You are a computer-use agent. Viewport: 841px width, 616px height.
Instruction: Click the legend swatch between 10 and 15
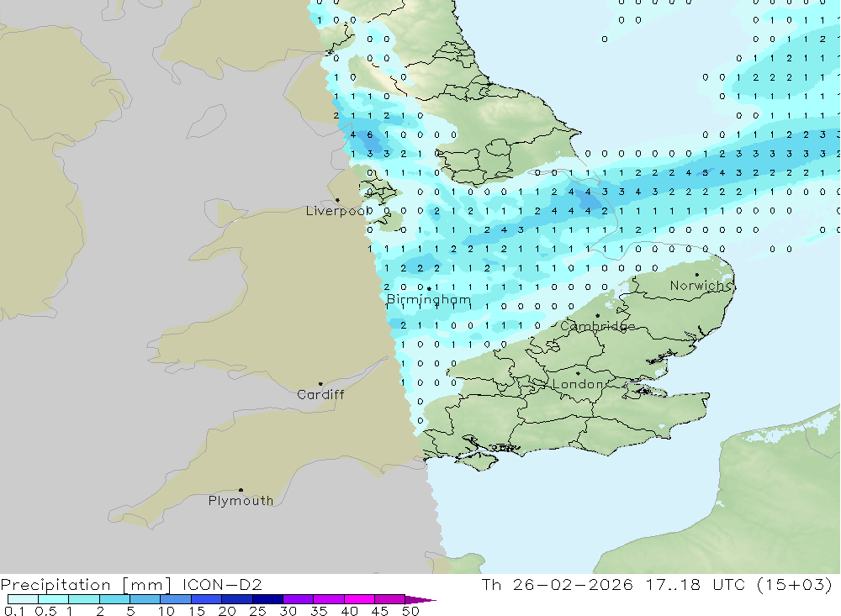pos(176,599)
